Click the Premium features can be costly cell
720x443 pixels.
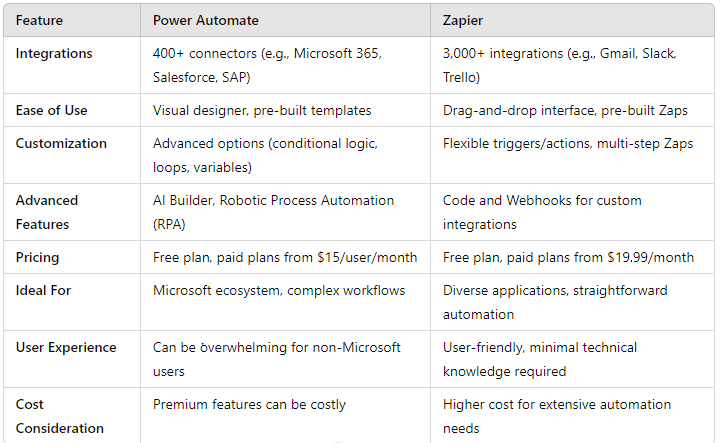click(x=249, y=404)
